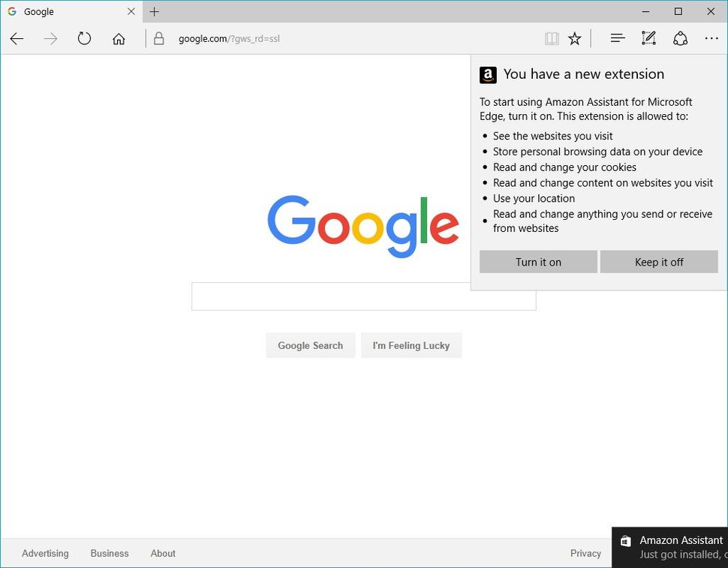Go back to the previous page
Viewport: 728px width, 568px height.
pos(17,38)
